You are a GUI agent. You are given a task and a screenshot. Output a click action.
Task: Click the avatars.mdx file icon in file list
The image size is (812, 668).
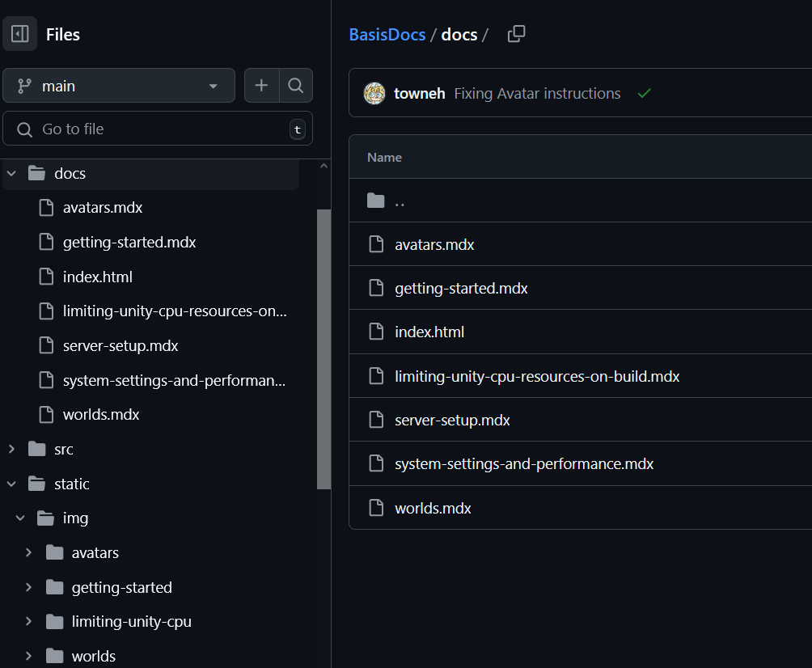coord(375,244)
